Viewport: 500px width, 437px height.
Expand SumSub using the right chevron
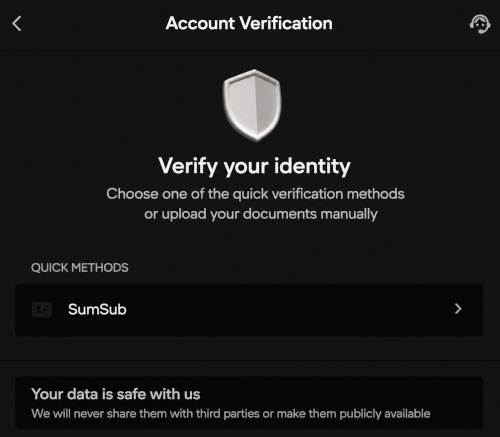click(458, 309)
